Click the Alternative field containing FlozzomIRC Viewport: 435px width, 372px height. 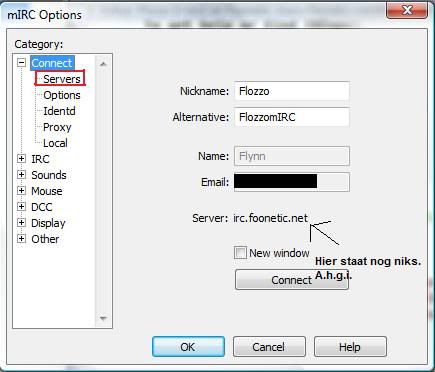[292, 117]
